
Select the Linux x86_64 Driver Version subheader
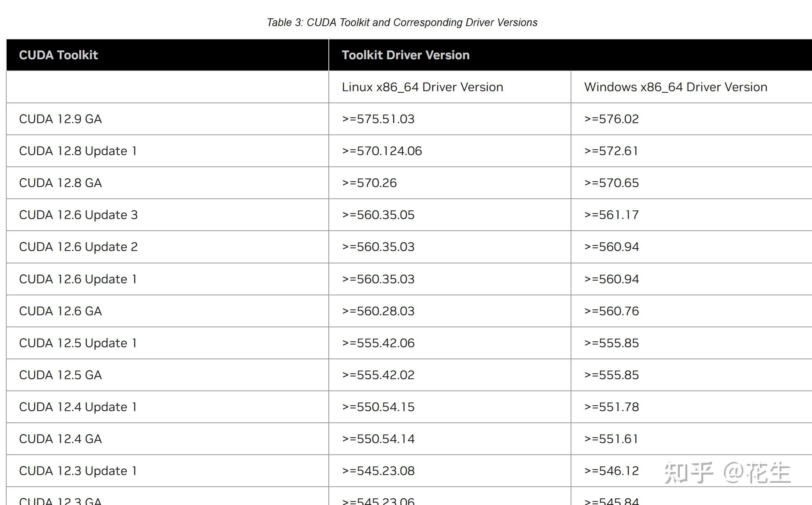tap(422, 87)
